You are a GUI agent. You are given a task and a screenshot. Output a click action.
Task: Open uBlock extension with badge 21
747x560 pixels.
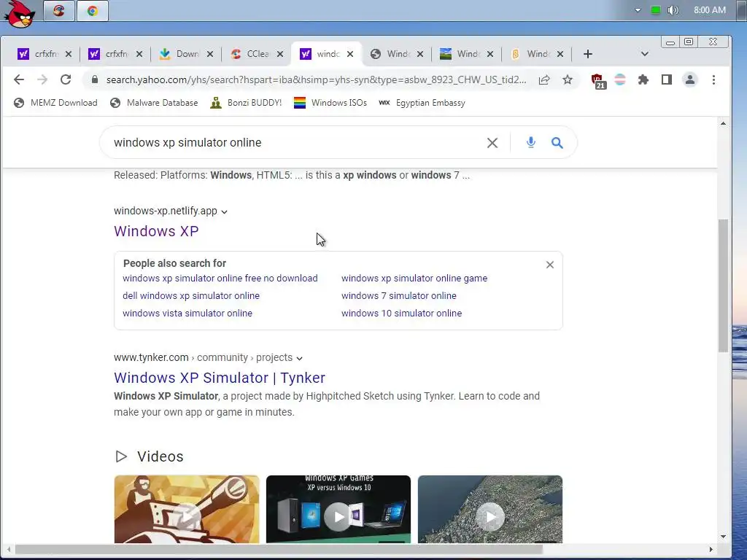(x=598, y=80)
